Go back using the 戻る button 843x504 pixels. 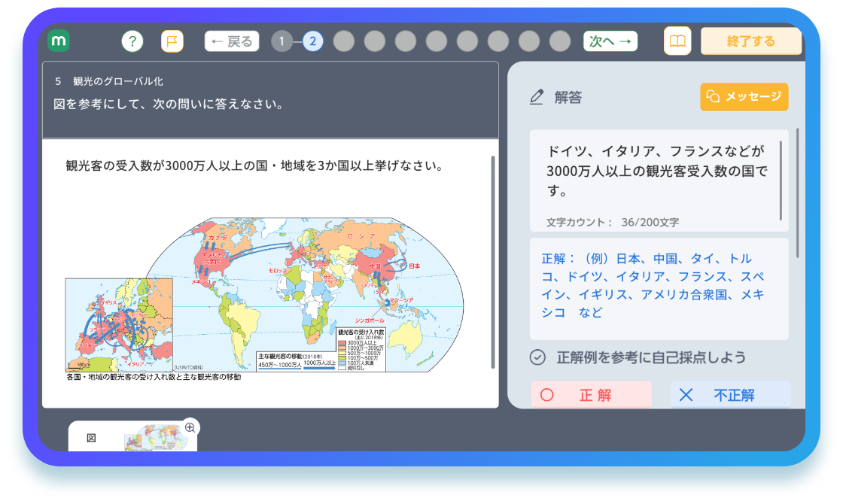tap(231, 41)
